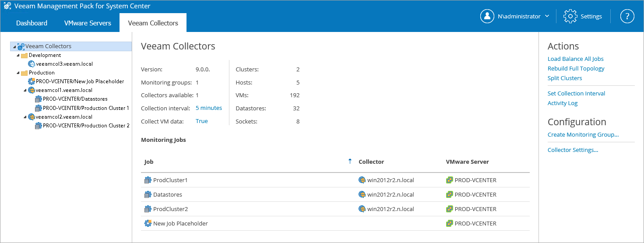The width and height of the screenshot is (644, 243).
Task: Switch to the Dashboard tab
Action: point(32,23)
